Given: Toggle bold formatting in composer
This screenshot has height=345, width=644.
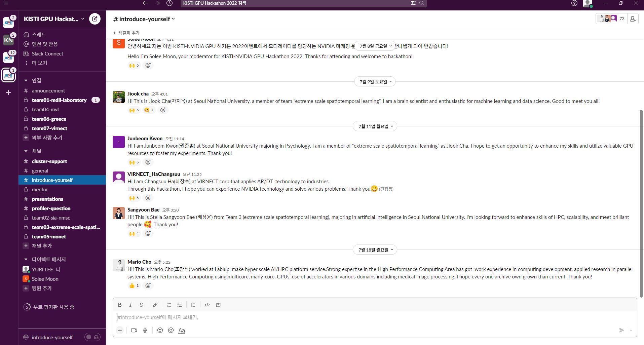Looking at the screenshot, I should tap(120, 305).
